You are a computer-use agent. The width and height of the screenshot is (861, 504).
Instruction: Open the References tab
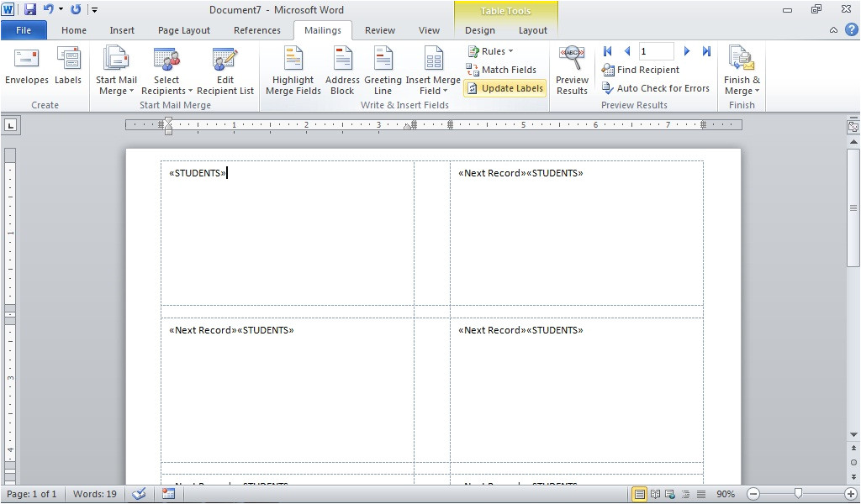tap(256, 29)
